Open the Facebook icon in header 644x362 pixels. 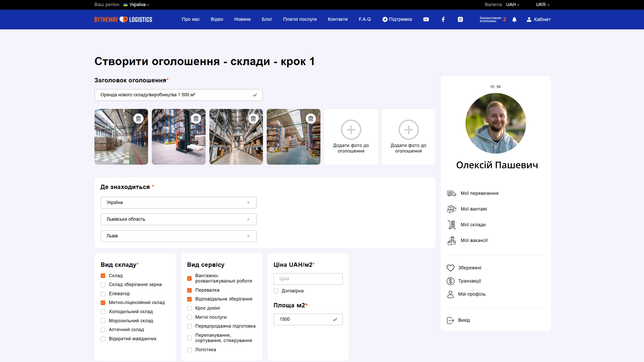(x=443, y=19)
